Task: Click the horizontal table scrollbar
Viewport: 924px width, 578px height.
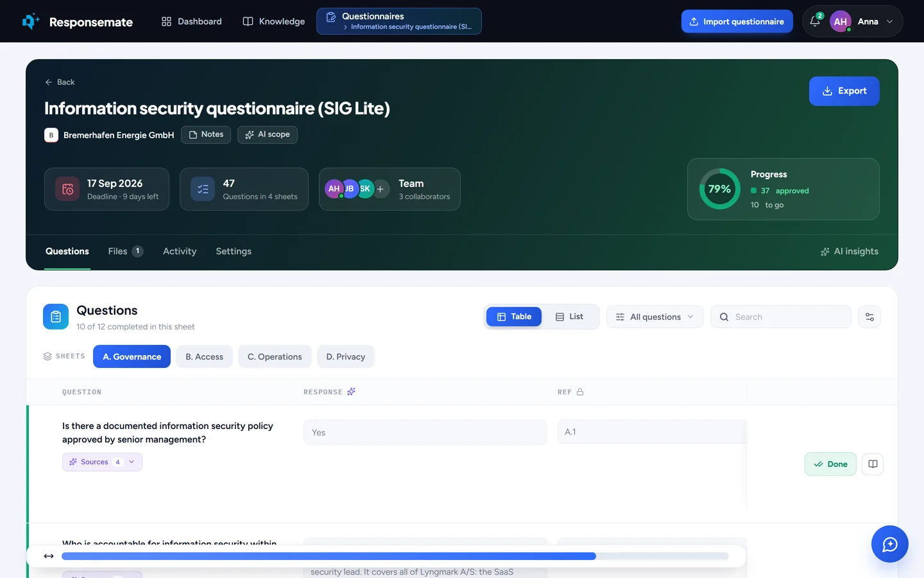Action: coord(395,556)
